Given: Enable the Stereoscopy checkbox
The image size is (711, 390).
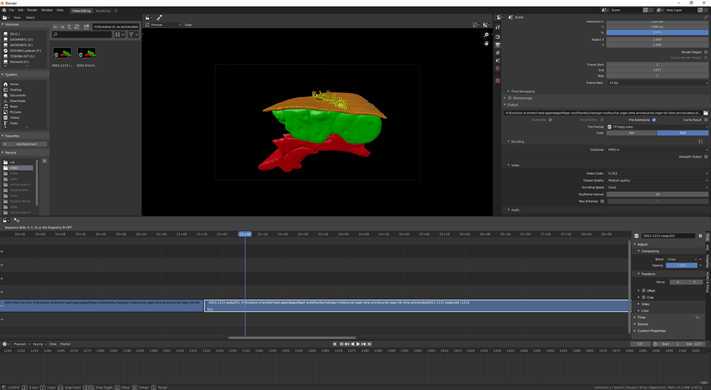Looking at the screenshot, I should click(510, 98).
